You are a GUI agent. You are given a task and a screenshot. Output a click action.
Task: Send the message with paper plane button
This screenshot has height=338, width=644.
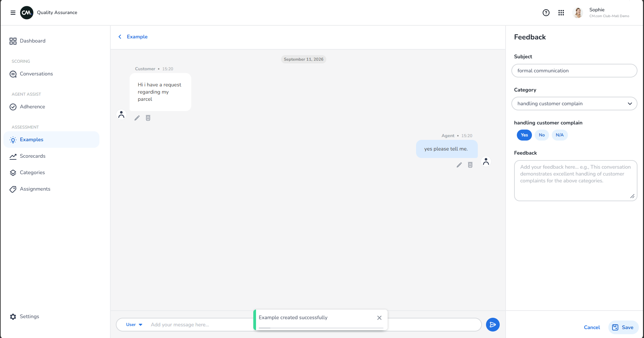pyautogui.click(x=493, y=325)
